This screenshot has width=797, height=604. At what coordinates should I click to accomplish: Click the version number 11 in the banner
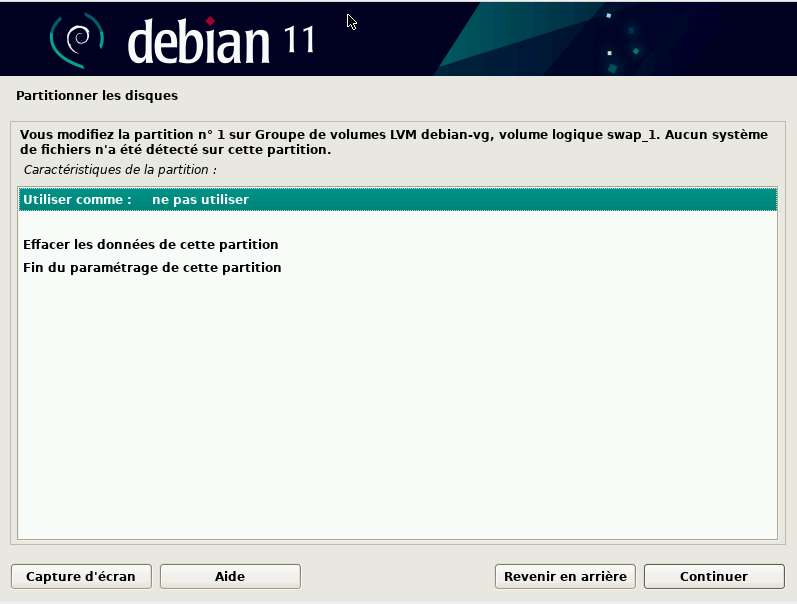294,39
